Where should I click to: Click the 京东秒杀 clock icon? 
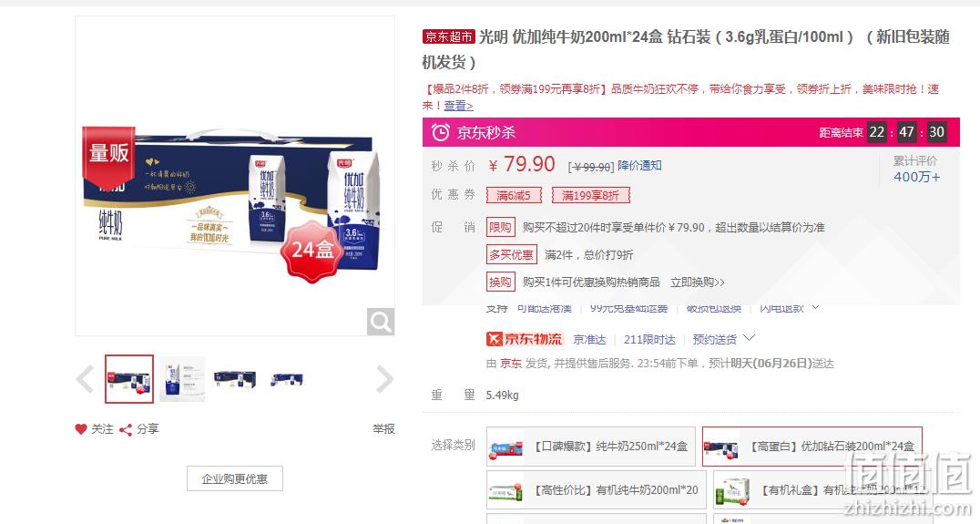coord(441,132)
